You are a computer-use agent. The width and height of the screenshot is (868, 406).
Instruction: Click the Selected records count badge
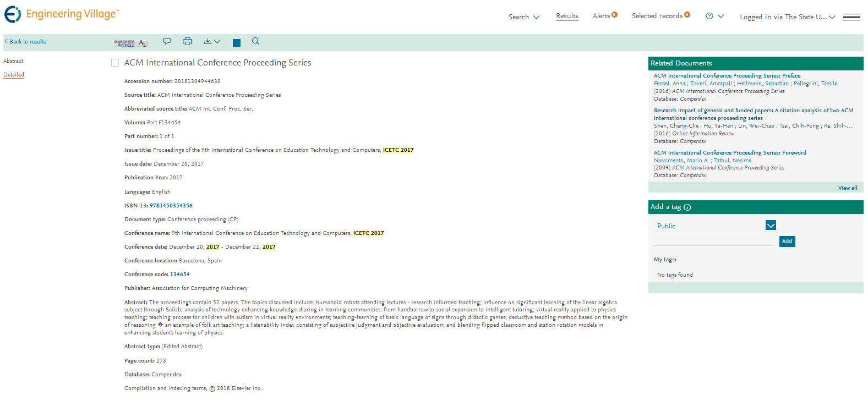click(x=687, y=15)
